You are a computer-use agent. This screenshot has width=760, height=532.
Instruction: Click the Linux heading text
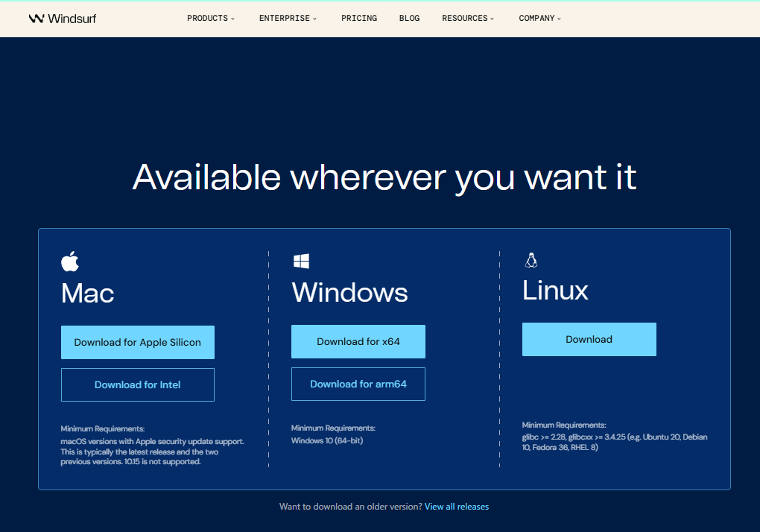555,291
